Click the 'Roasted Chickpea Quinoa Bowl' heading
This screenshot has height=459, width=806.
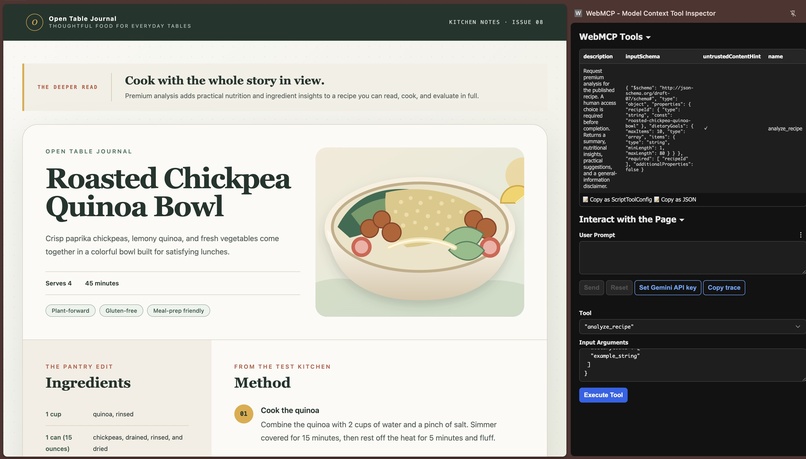tap(168, 193)
